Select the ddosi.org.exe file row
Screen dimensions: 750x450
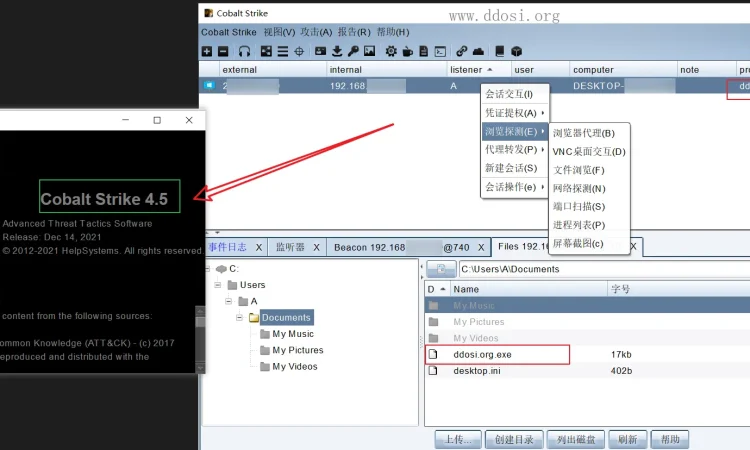[587, 354]
